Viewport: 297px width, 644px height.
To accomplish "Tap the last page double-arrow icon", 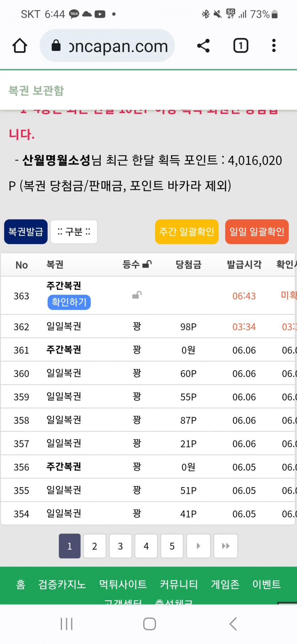I will [x=226, y=546].
